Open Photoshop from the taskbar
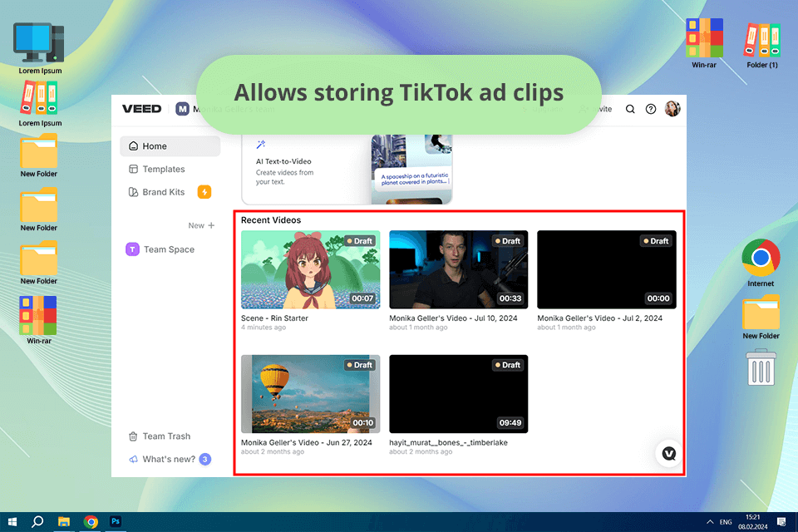 click(x=116, y=521)
